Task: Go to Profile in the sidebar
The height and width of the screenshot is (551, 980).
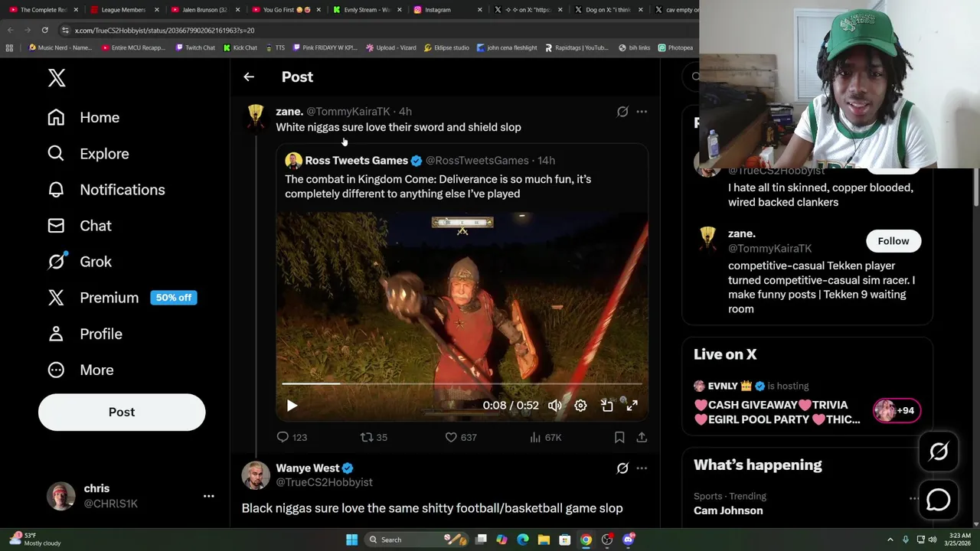Action: point(85,334)
